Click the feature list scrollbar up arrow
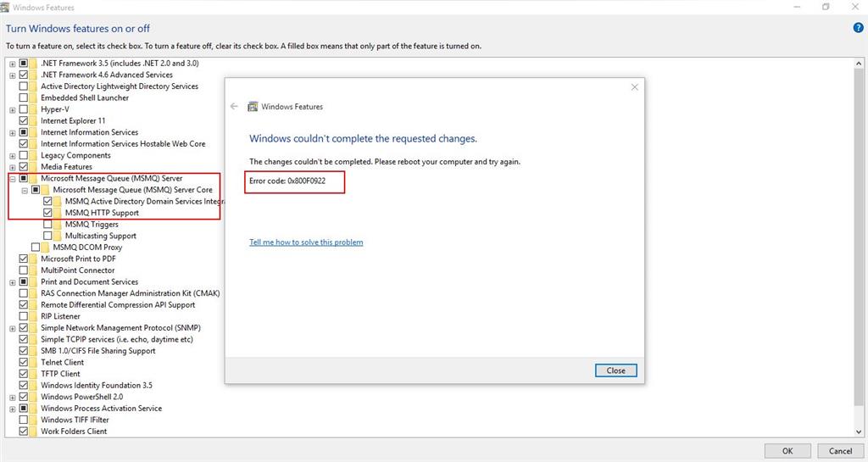Screen dimensions: 868x462 click(x=858, y=63)
